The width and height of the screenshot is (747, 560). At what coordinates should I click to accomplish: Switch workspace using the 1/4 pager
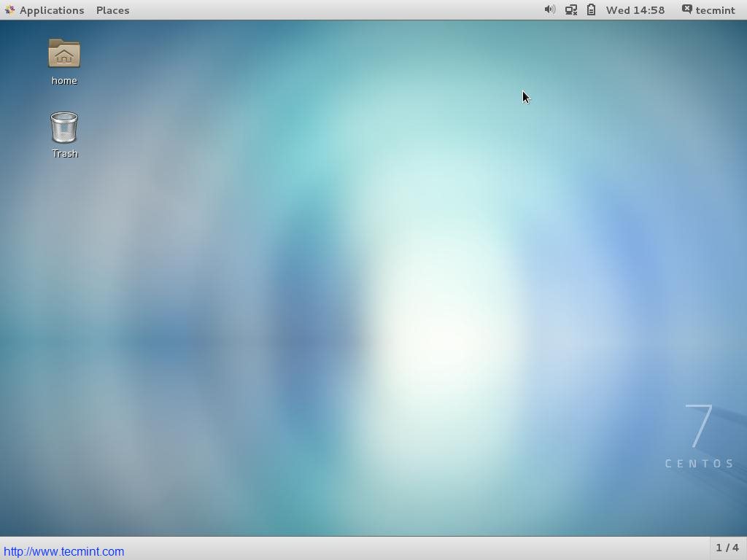click(726, 548)
